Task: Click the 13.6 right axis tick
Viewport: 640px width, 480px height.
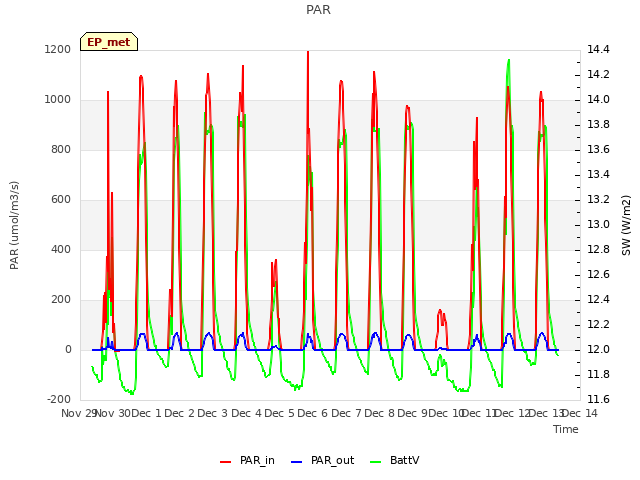Action: point(598,149)
